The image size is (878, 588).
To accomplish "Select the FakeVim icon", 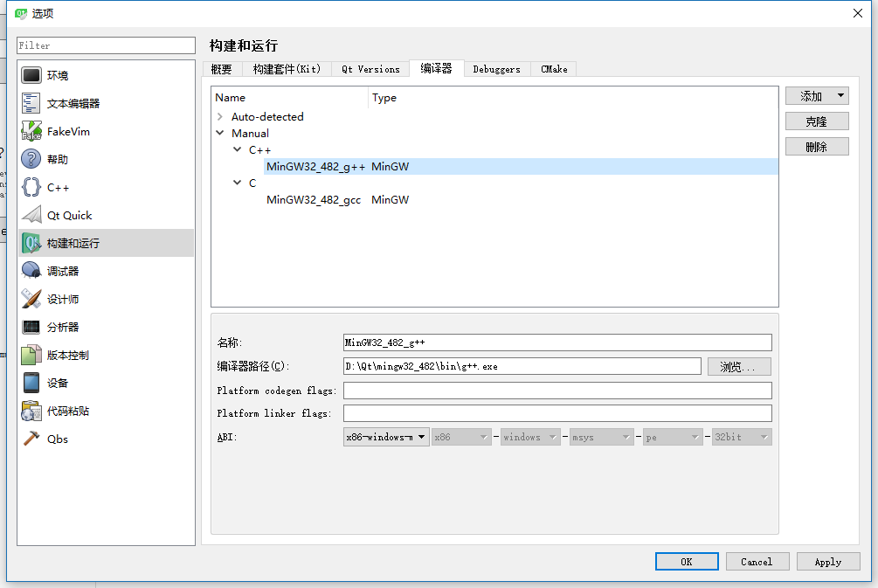I will click(31, 131).
